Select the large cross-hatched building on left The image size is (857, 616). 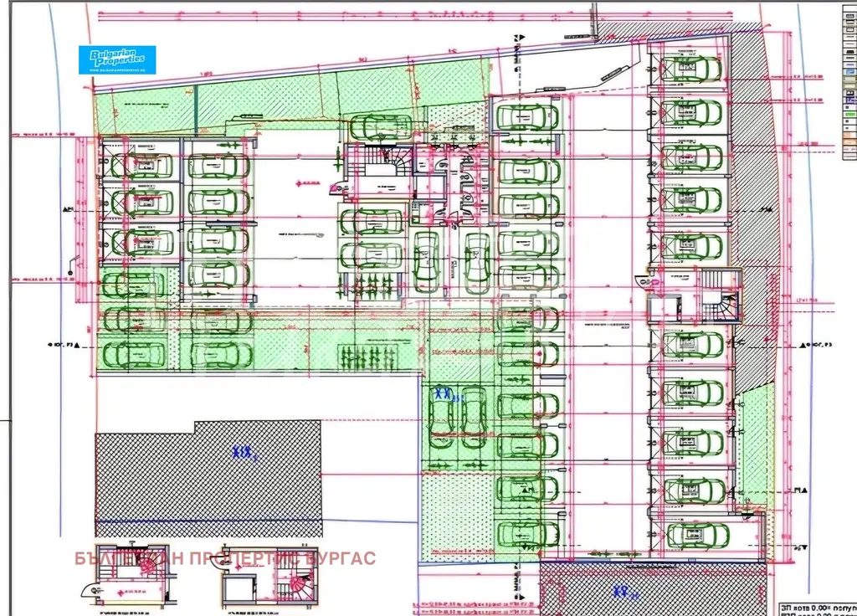[208, 479]
